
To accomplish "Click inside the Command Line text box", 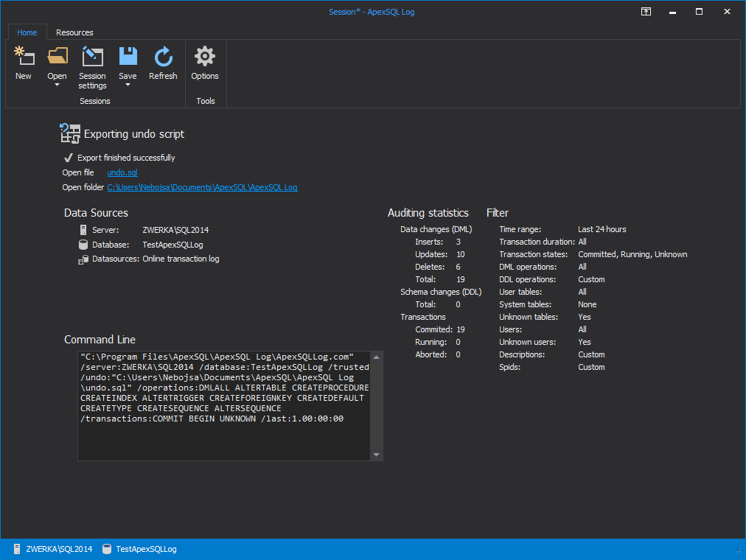I will click(224, 406).
